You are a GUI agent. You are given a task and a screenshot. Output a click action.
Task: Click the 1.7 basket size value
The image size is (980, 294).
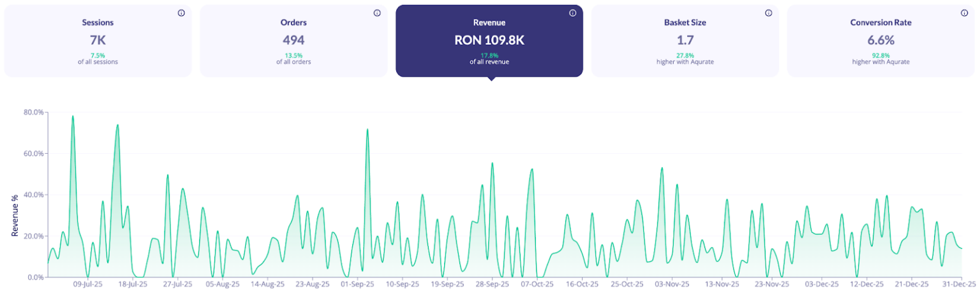[x=685, y=40]
